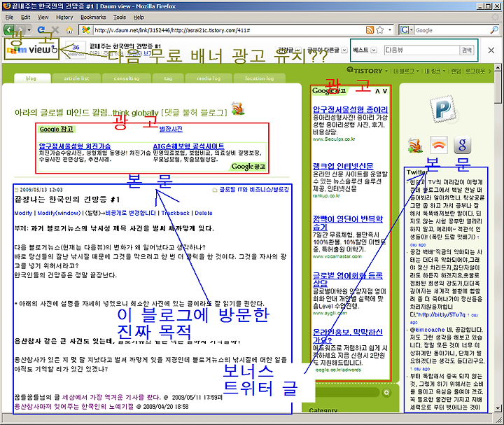Expand the 내 링크 menu
This screenshot has width=504, height=425.
pyautogui.click(x=435, y=71)
